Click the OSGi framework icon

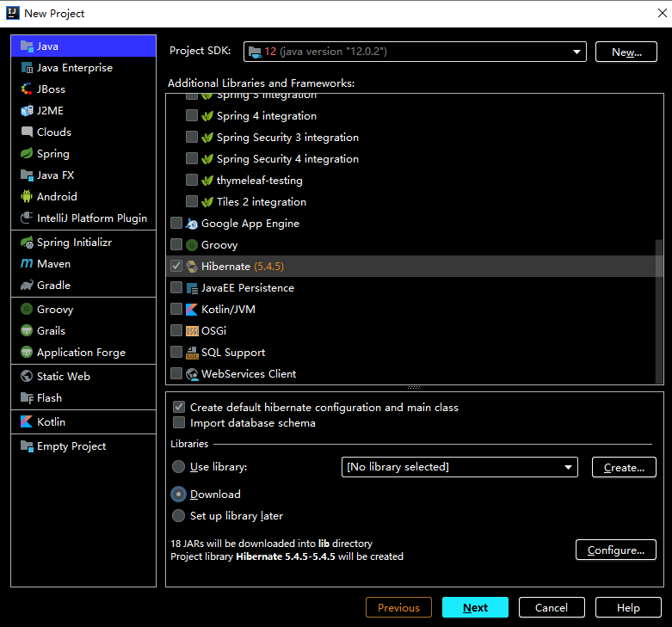pyautogui.click(x=192, y=330)
